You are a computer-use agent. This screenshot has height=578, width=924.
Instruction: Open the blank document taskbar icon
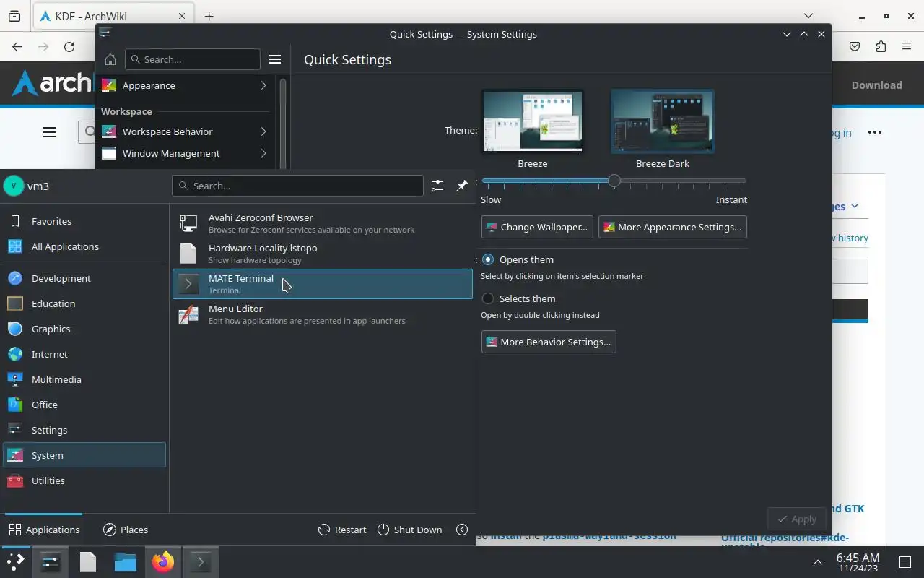coord(88,562)
